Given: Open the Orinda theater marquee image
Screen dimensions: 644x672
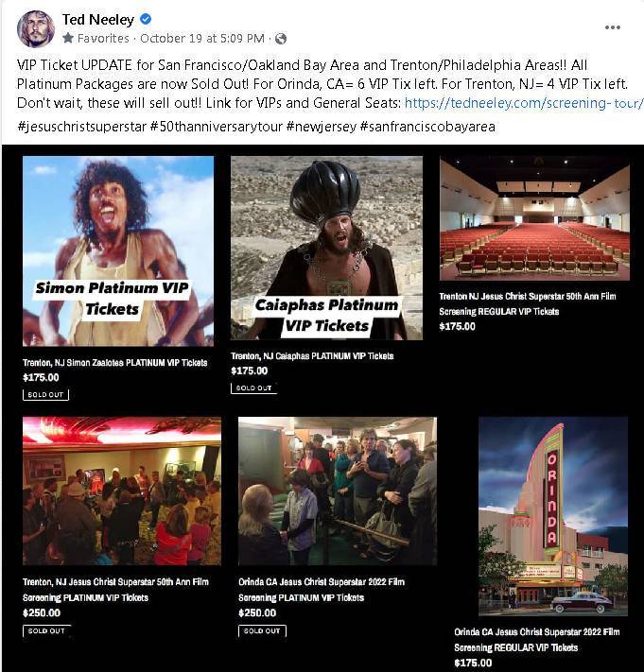Looking at the screenshot, I should (553, 516).
